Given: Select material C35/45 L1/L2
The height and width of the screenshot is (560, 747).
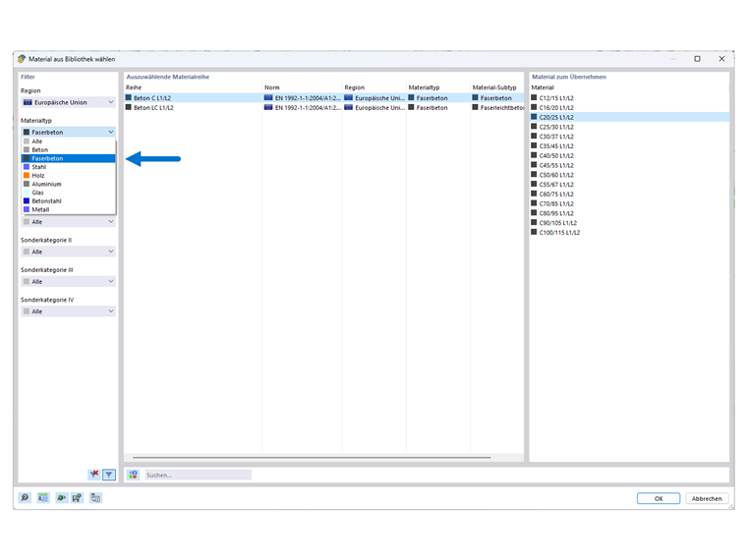Looking at the screenshot, I should [629, 145].
